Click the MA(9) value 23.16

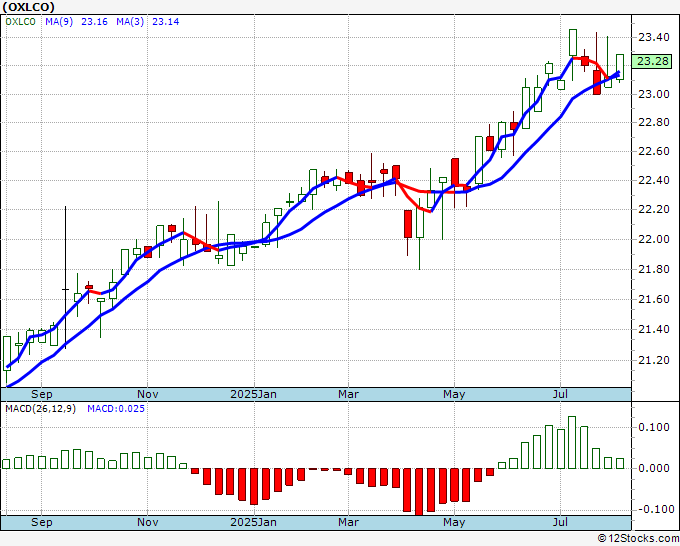point(94,22)
